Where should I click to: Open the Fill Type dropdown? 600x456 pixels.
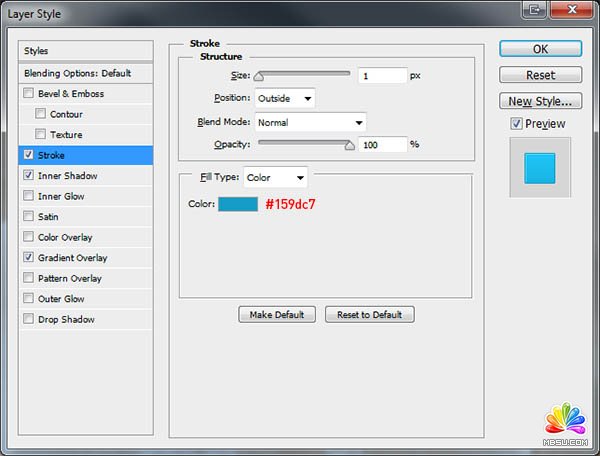pyautogui.click(x=276, y=178)
